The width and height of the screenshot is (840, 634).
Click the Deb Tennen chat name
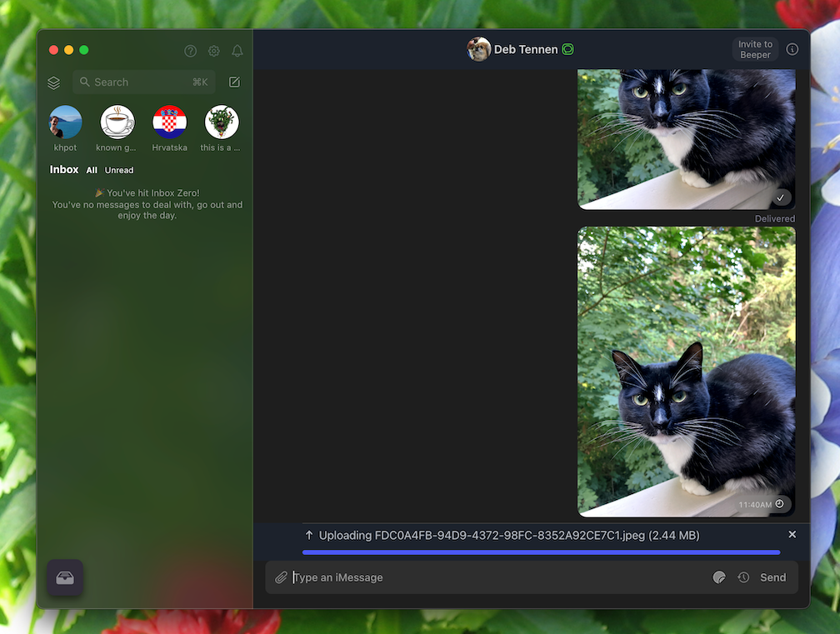coord(526,50)
